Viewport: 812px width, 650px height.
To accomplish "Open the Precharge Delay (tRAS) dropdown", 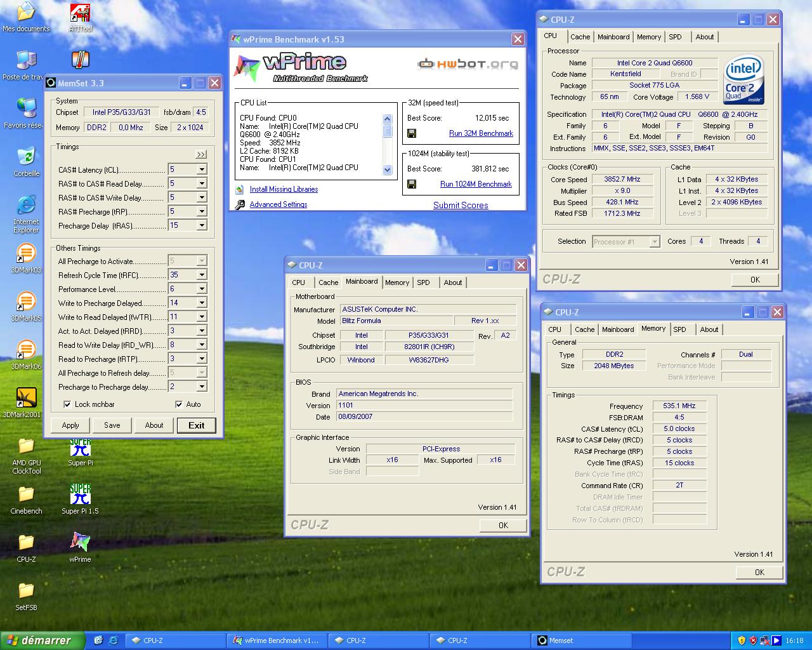I will click(202, 225).
